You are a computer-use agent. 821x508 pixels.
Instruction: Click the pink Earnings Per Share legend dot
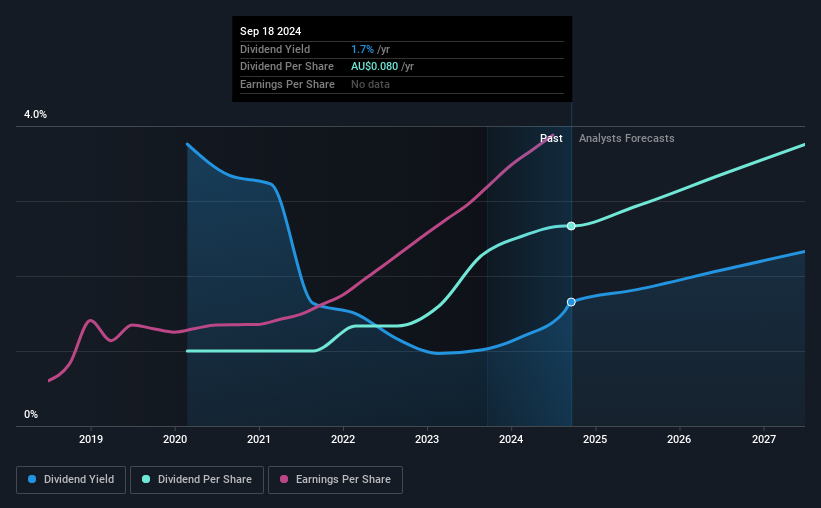click(284, 479)
